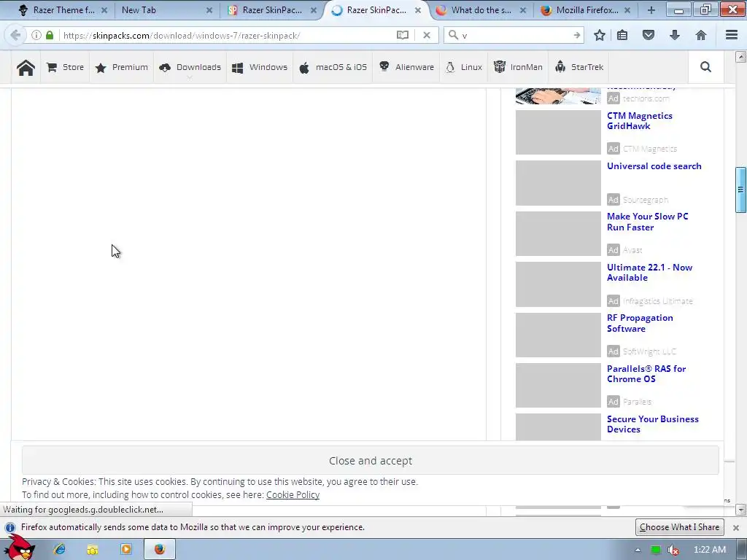Open the StarTrek menu item
Viewport: 747px width, 560px height.
pos(578,67)
